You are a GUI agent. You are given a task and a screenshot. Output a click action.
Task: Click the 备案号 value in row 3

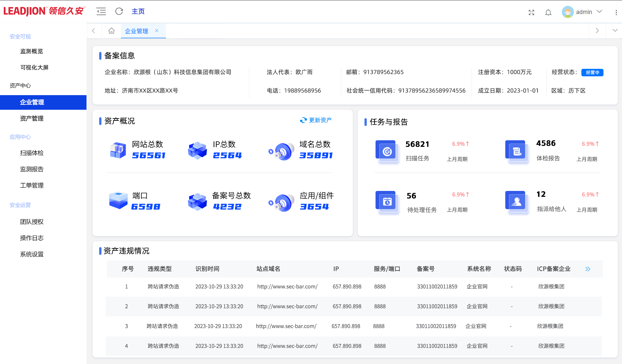[436, 326]
